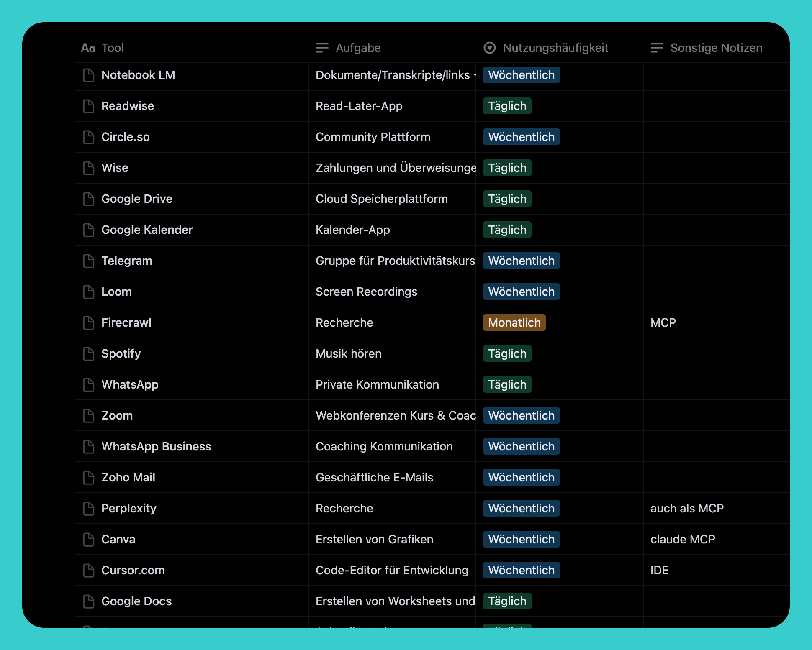Select the 'Musik hören' cell
The width and height of the screenshot is (812, 650).
pos(392,354)
